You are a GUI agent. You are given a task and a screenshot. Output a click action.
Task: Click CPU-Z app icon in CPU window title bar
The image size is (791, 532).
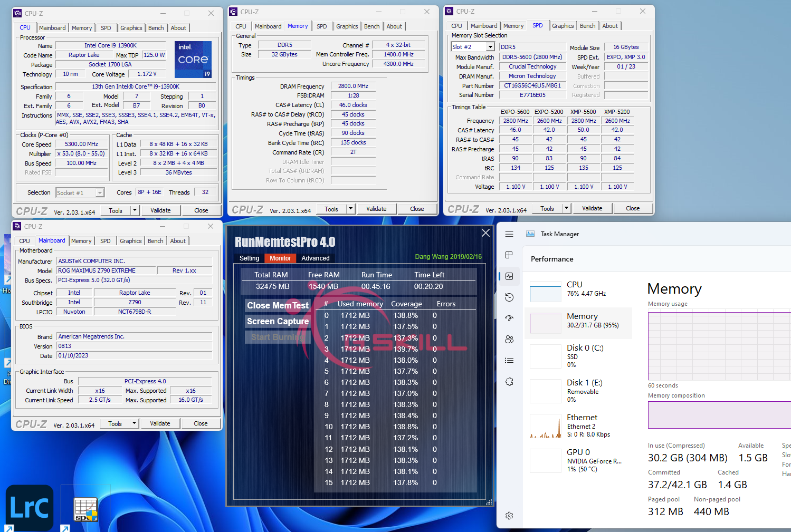[x=17, y=13]
